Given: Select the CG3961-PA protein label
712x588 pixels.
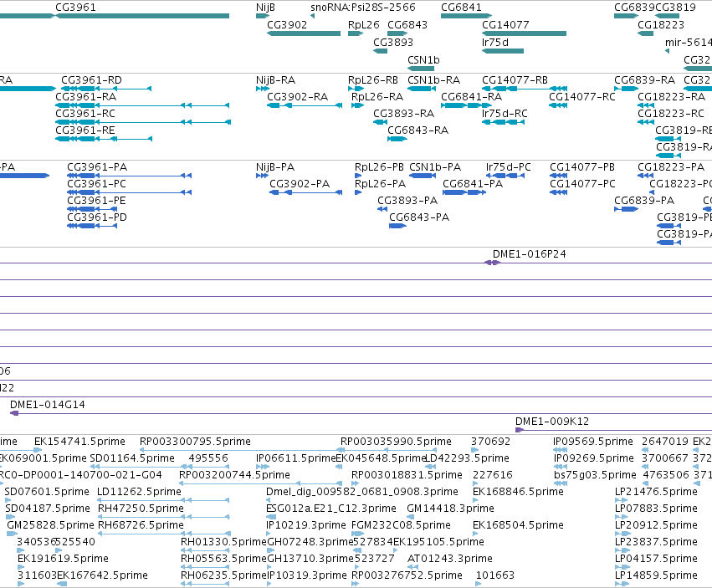Looking at the screenshot, I should click(x=97, y=167).
